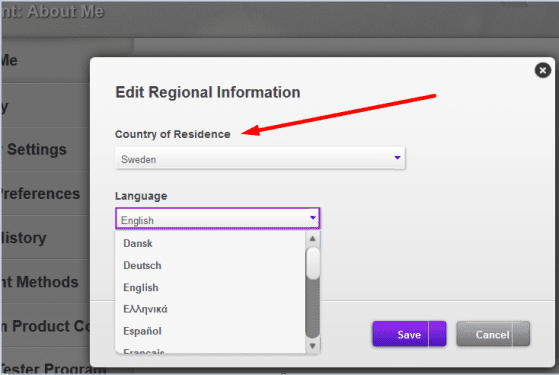This screenshot has width=559, height=375.
Task: Choose English in the language list
Action: tap(140, 288)
